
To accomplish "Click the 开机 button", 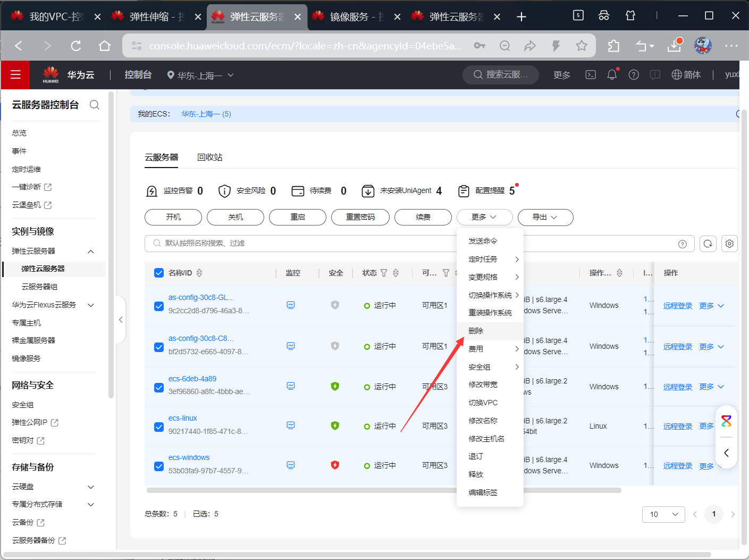I will pos(173,217).
